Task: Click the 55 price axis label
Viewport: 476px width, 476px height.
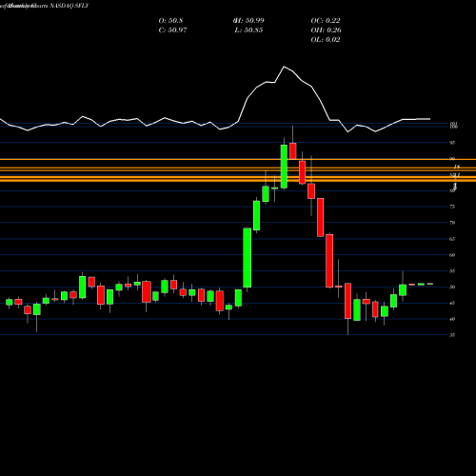Action: [452, 271]
